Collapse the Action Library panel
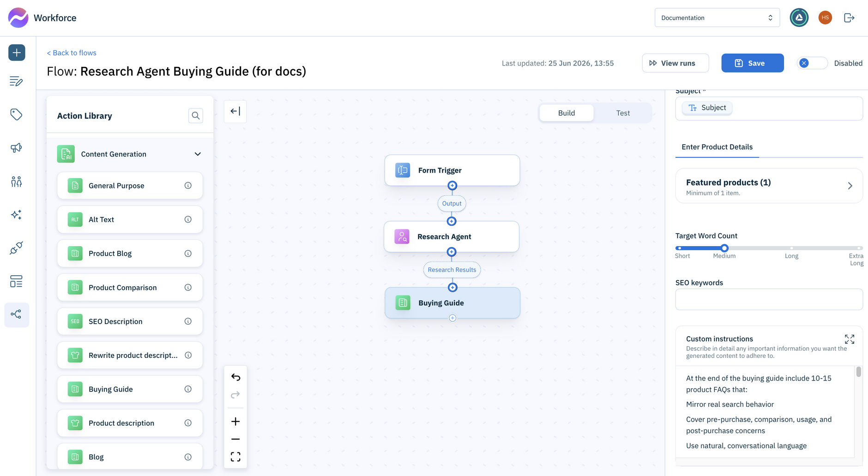The height and width of the screenshot is (476, 868). [235, 111]
